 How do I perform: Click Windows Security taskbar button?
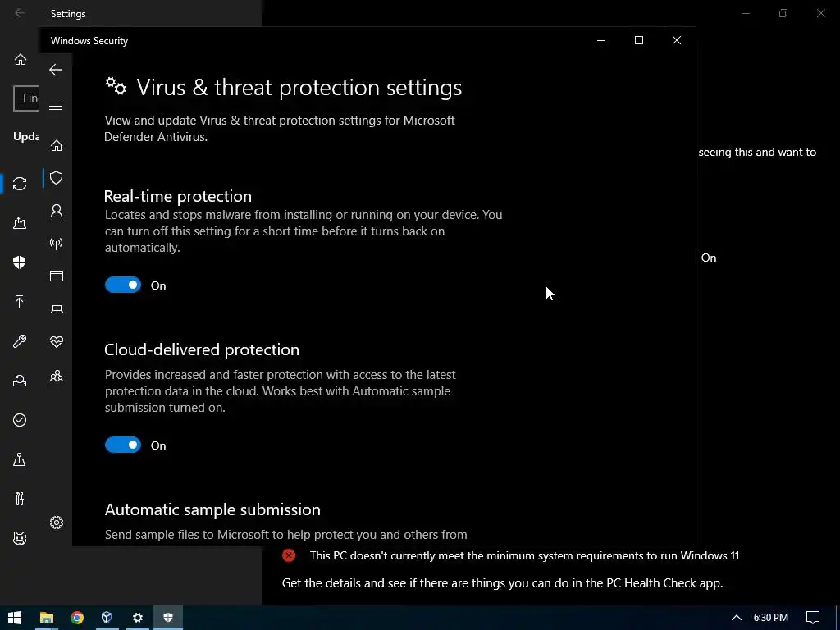click(168, 618)
